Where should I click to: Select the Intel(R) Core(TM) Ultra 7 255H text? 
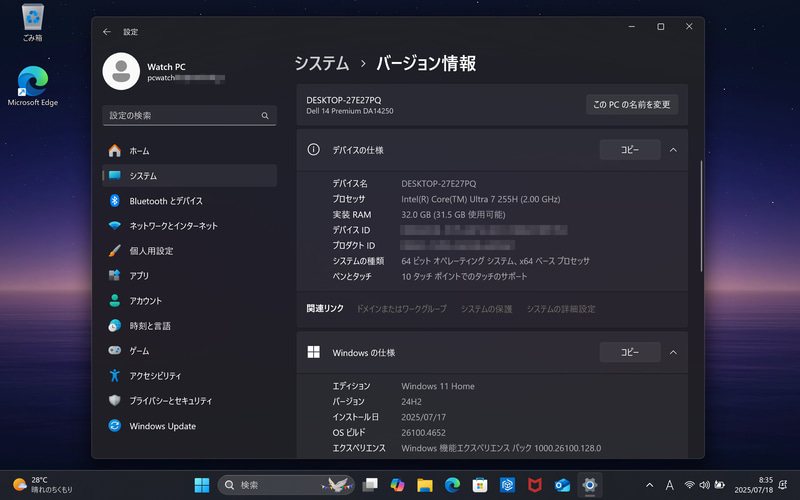tap(481, 199)
